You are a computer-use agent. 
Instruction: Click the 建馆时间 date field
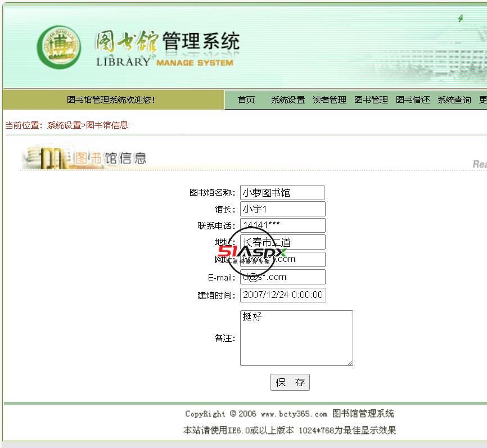coord(283,295)
